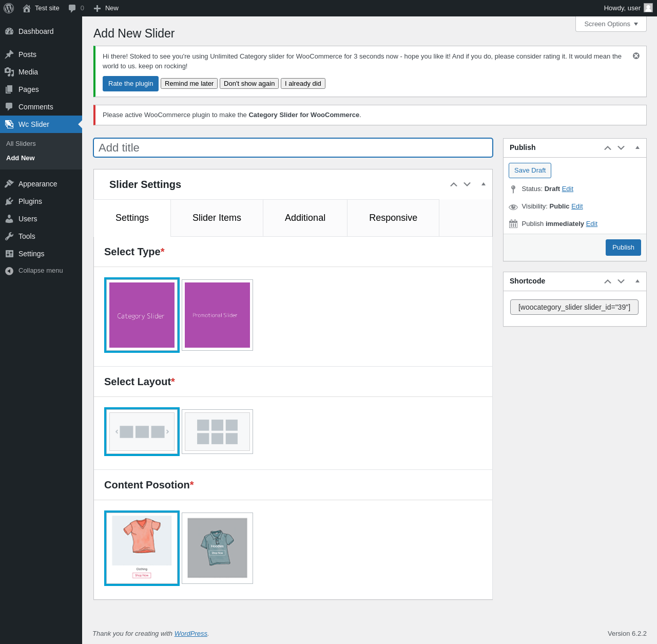The width and height of the screenshot is (657, 644).
Task: Move Shortcode box up
Action: [x=608, y=281]
